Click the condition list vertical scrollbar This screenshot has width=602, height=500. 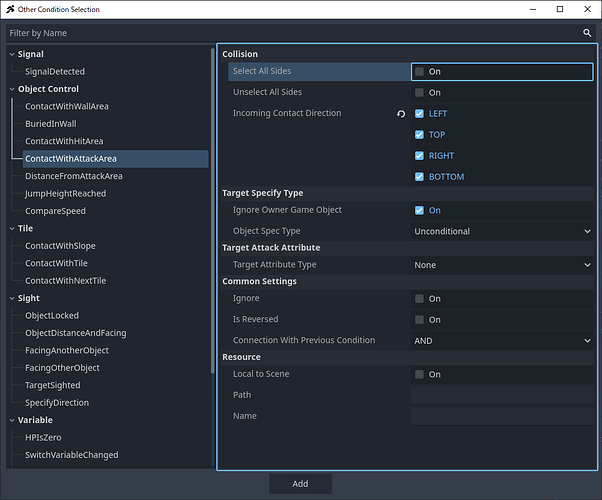point(213,200)
